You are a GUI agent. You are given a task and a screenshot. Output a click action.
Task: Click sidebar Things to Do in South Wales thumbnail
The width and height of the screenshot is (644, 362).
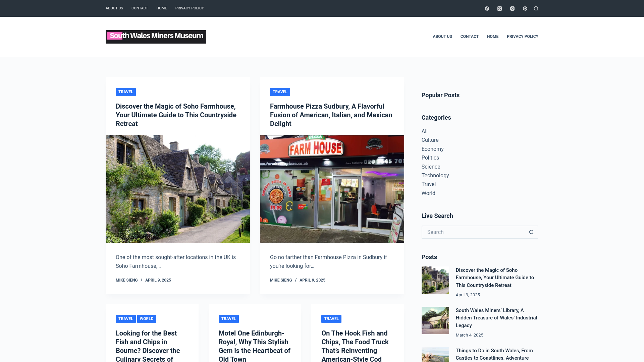click(435, 354)
